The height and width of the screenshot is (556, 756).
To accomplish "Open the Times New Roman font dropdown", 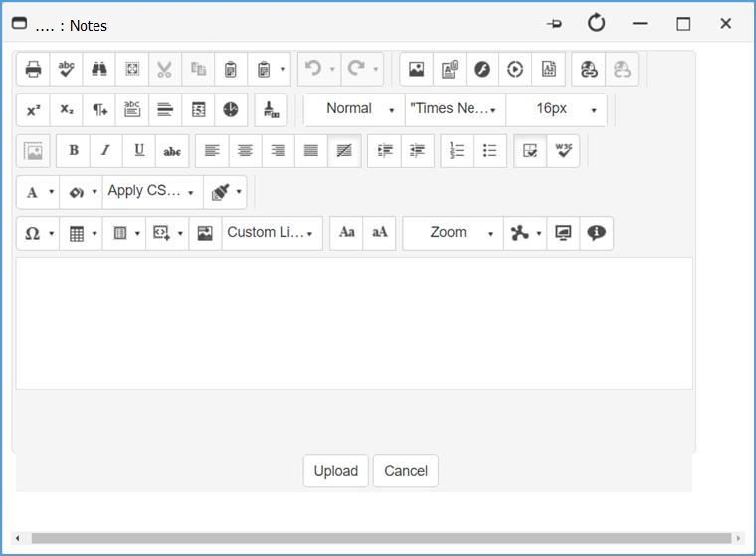I will (x=455, y=109).
